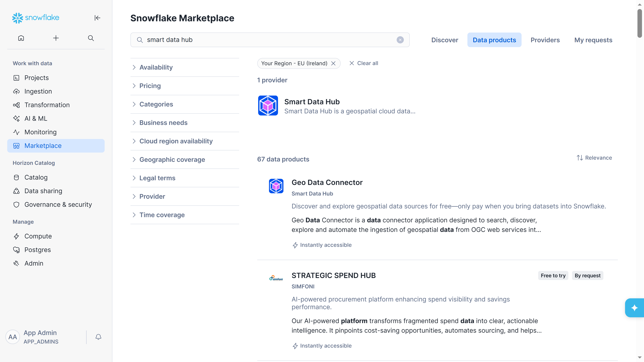Open the Smart Data Hub provider logo
This screenshot has height=362, width=644.
coord(268,105)
